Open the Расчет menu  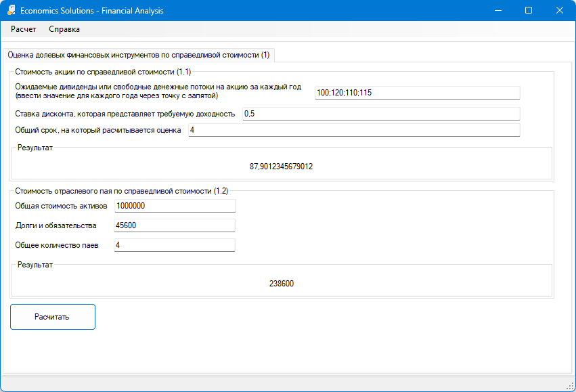(24, 29)
